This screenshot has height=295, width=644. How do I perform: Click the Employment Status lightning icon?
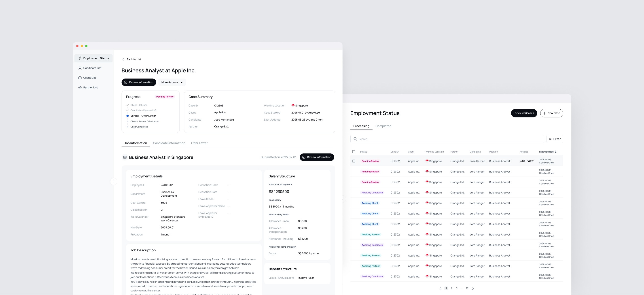tap(80, 58)
